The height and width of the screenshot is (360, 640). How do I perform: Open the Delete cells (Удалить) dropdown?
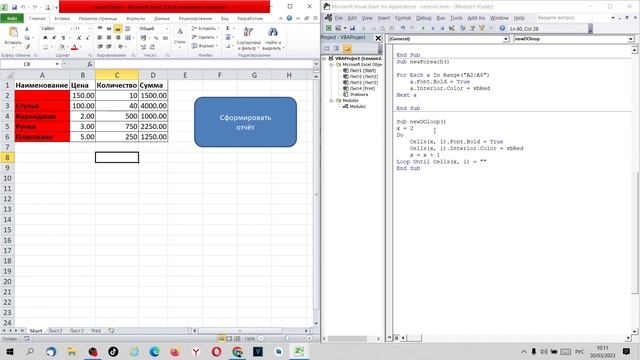point(204,37)
